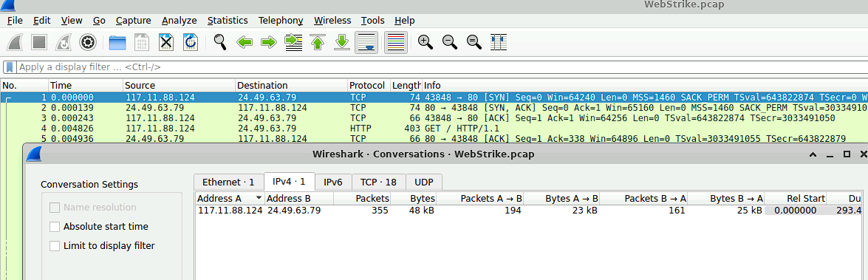Viewport: 868px width, 280px height.
Task: Open capture options gear icon
Action: 88,42
